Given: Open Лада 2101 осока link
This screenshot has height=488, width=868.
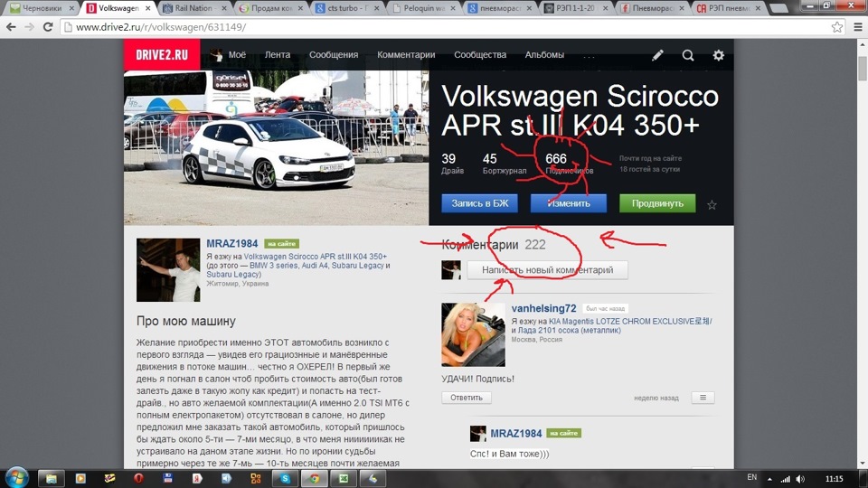Looking at the screenshot, I should (x=569, y=331).
